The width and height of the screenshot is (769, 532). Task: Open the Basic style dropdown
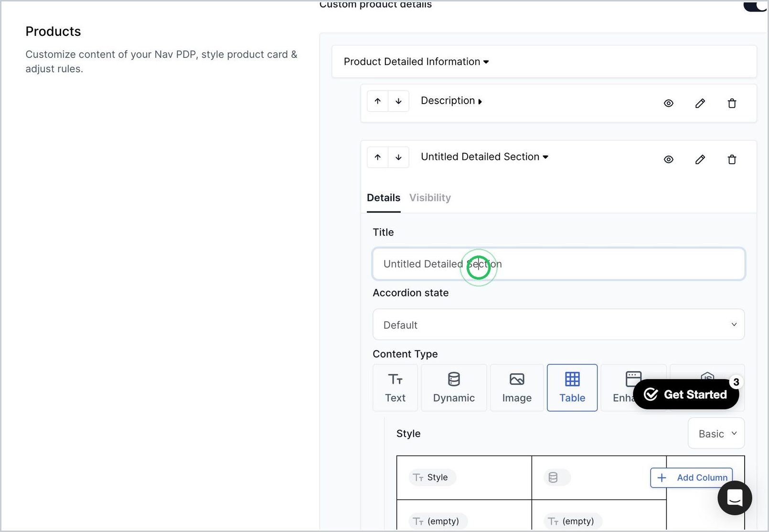716,434
